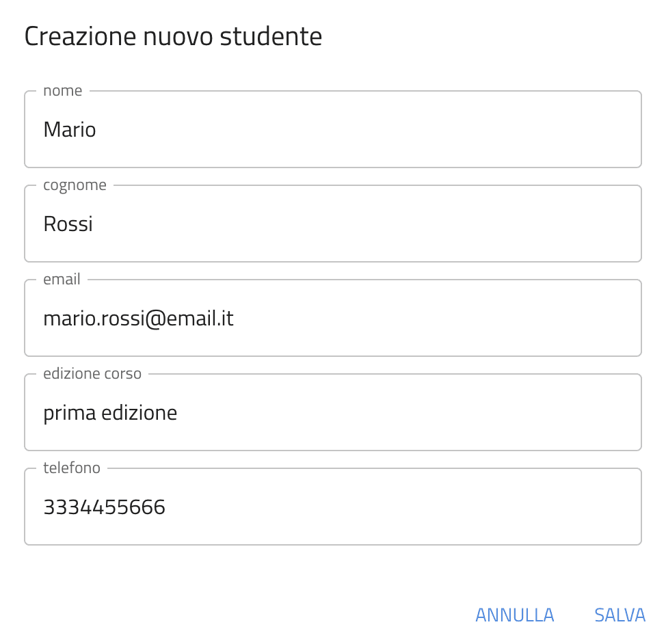
Task: Click the mario.rossi@email.it address text
Action: pyautogui.click(x=138, y=318)
